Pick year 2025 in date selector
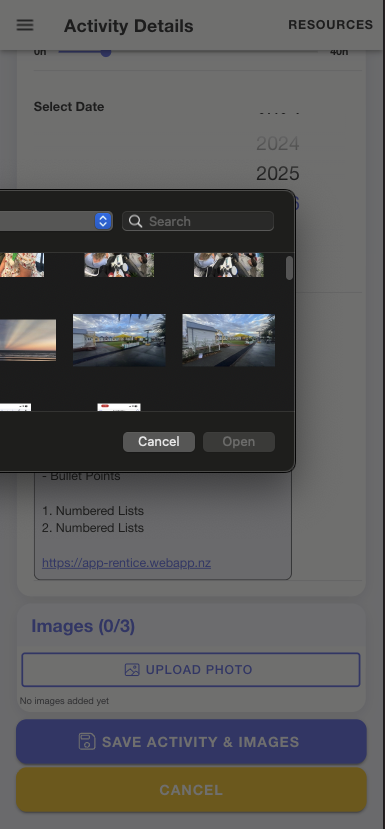The height and width of the screenshot is (829, 385). (x=278, y=173)
